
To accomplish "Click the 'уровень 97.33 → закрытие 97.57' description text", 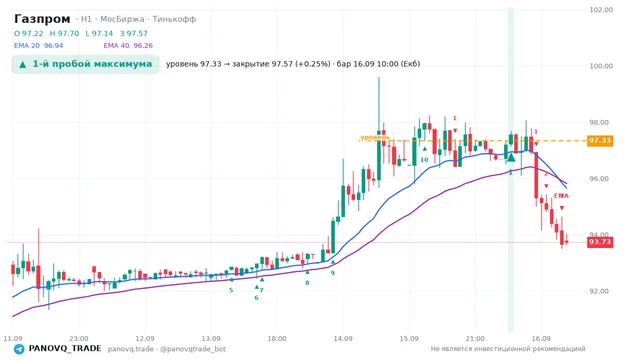I will 229,64.
